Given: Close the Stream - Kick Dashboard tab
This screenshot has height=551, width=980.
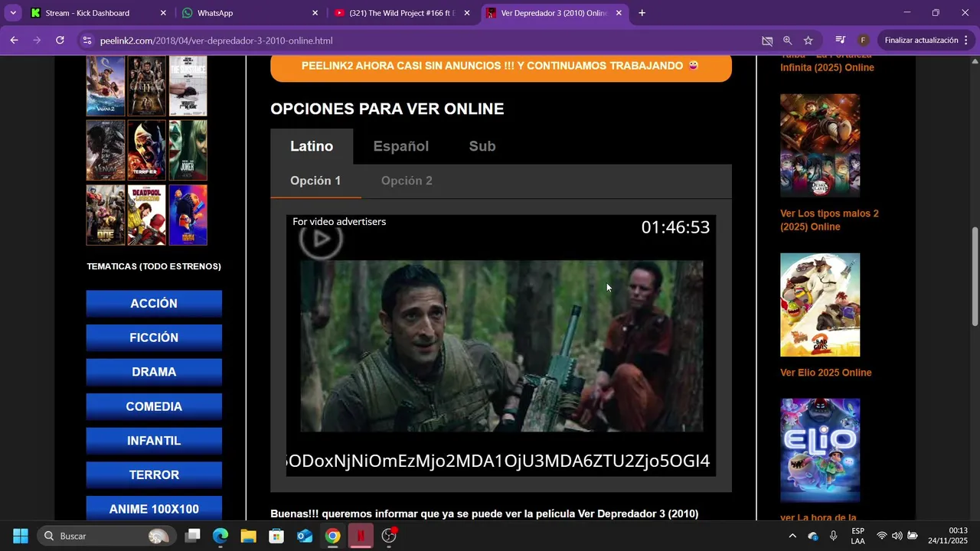Looking at the screenshot, I should click(x=163, y=13).
